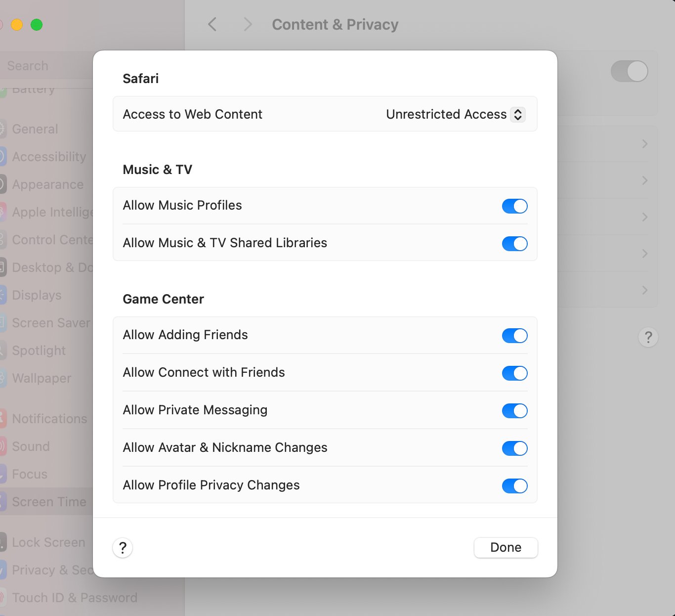Disable Allow Private Messaging
The height and width of the screenshot is (616, 675).
(515, 410)
